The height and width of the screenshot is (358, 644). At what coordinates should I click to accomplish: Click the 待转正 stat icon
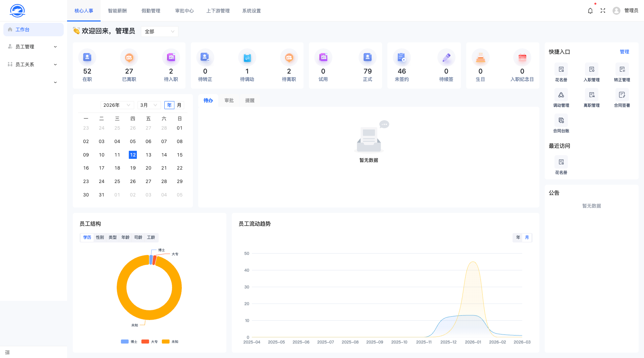(x=205, y=57)
